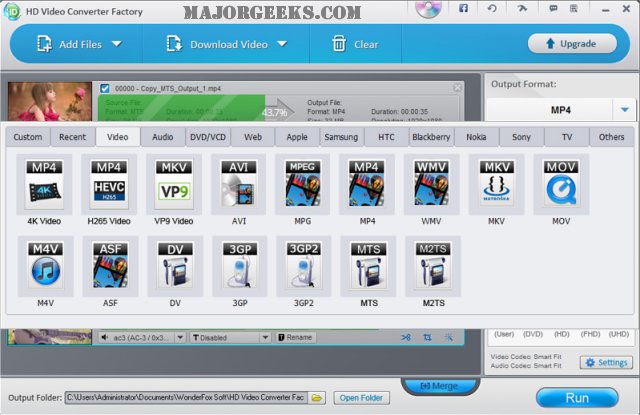Choose the 3GP format icon
The height and width of the screenshot is (415, 640).
(240, 266)
